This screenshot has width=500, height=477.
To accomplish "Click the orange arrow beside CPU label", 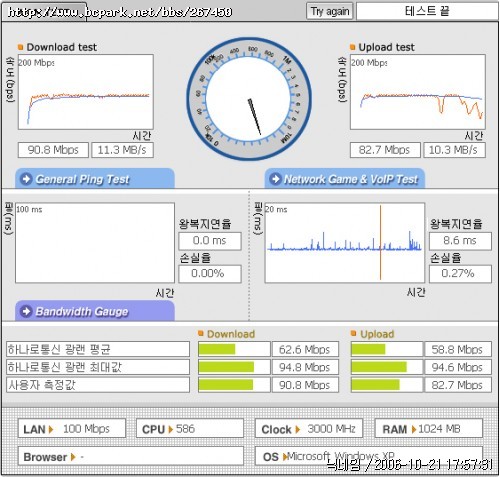I will point(170,429).
